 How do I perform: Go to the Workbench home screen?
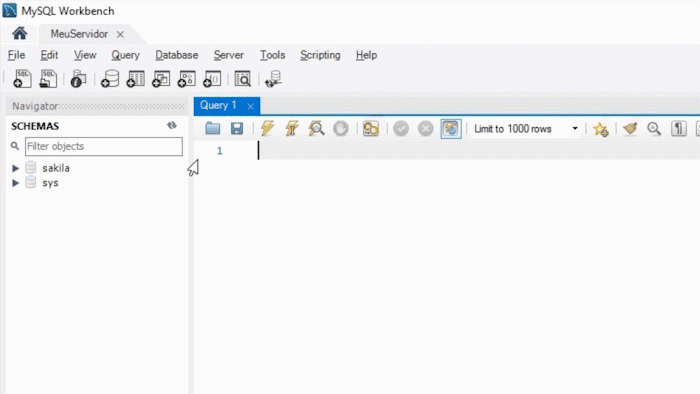click(19, 33)
